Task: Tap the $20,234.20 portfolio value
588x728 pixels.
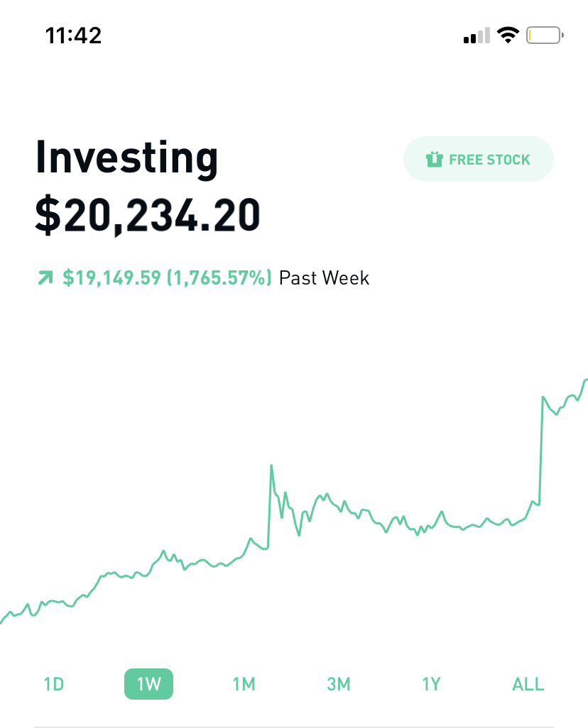Action: (147, 214)
